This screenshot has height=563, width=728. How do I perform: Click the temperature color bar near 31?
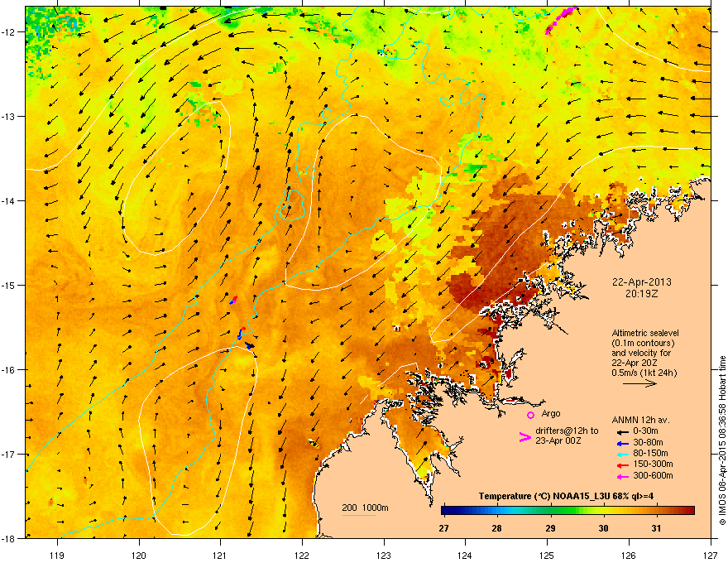pyautogui.click(x=656, y=511)
